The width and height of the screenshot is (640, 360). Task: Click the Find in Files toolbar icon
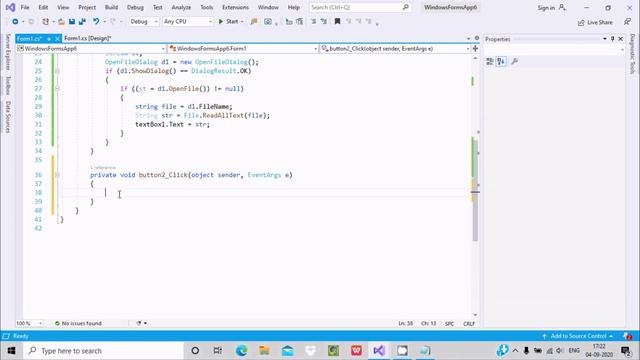point(254,22)
